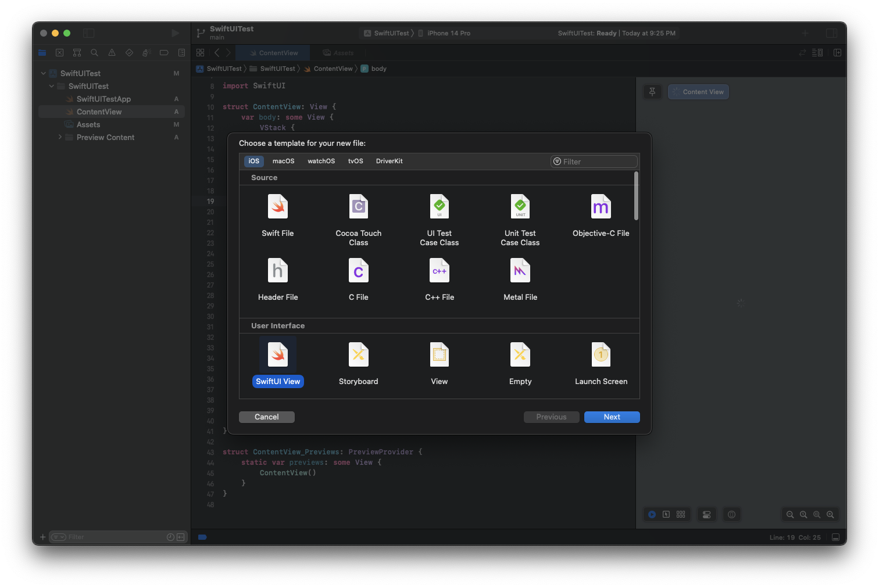Open the Debug navigator spray icon
Screen dimensions: 879x588
click(x=146, y=53)
